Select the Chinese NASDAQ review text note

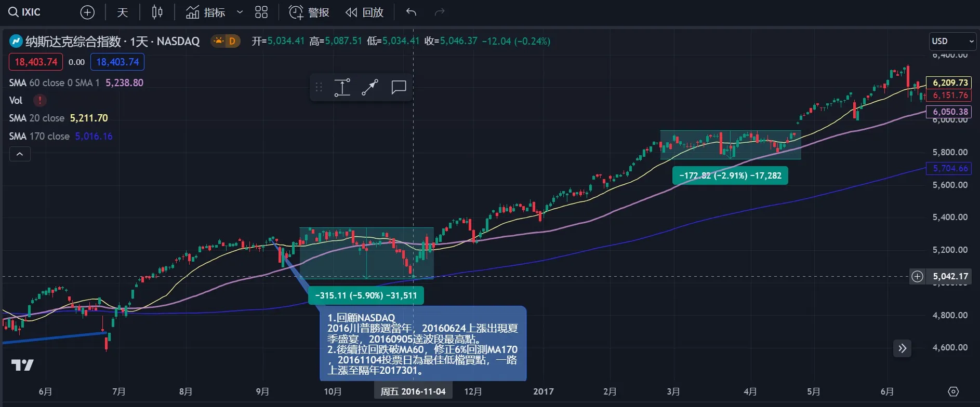[x=423, y=344]
